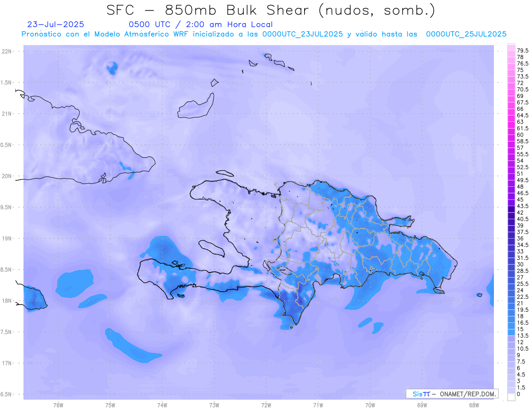
Task: Click the "76W" longitude label
Action: (x=58, y=405)
